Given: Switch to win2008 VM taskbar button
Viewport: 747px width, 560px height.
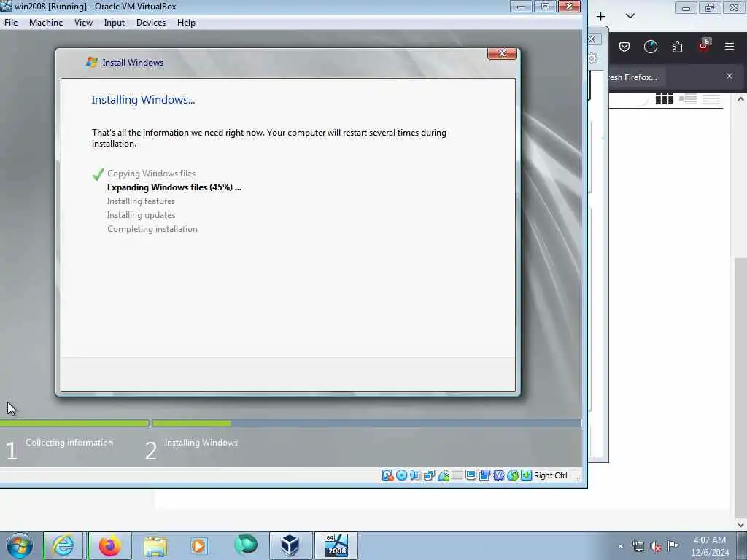Looking at the screenshot, I should coord(336,545).
